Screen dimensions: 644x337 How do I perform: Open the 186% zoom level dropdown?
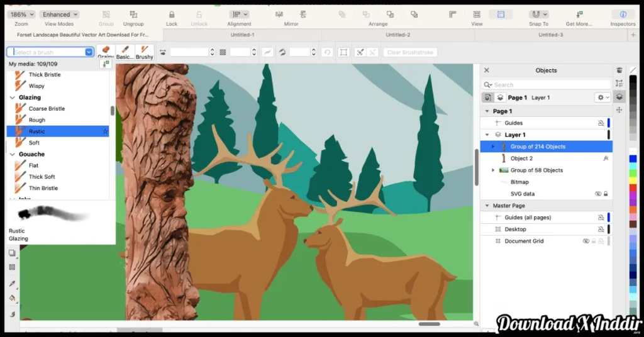21,14
